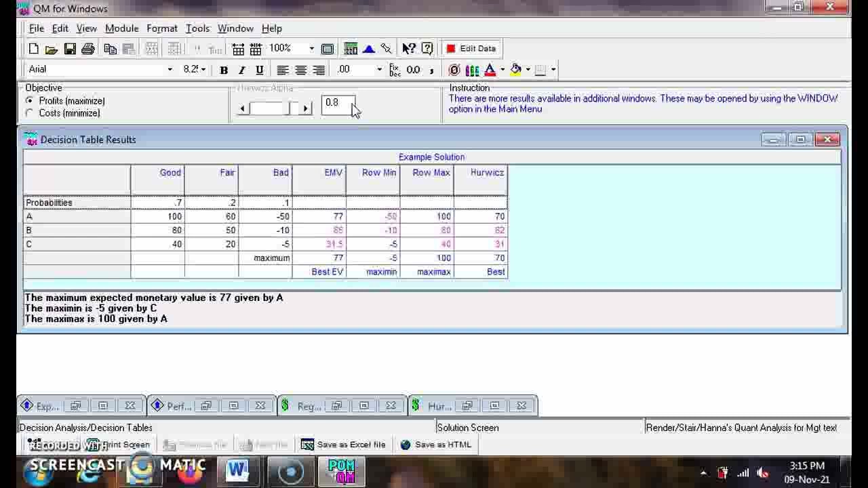Click the colored books icon
Viewport: 868px width, 488px height.
[x=472, y=70]
